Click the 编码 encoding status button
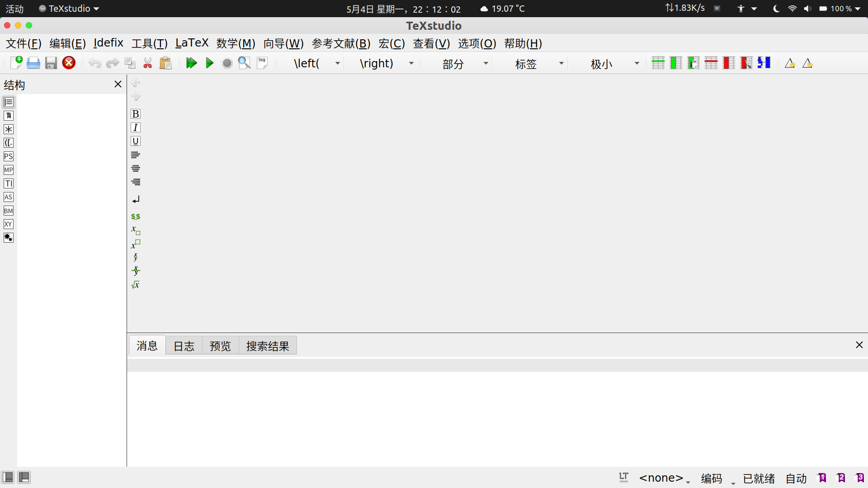The height and width of the screenshot is (488, 868). (712, 479)
